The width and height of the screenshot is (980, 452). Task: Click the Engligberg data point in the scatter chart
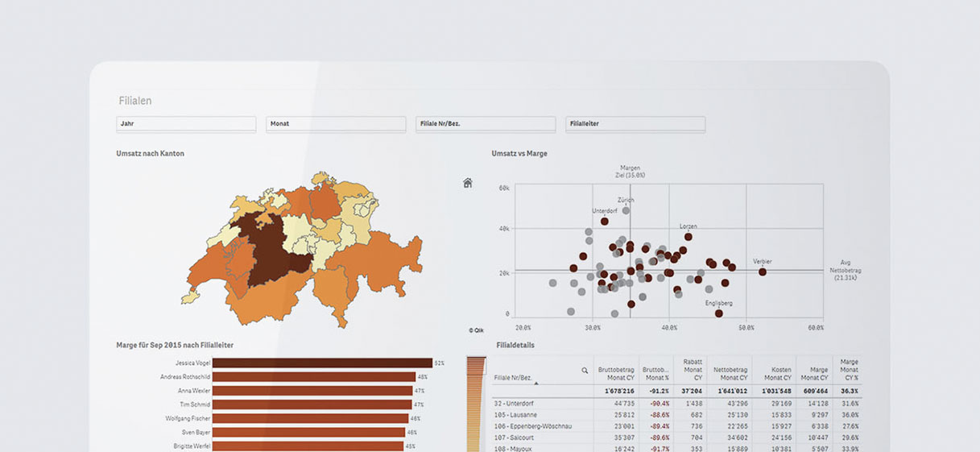(x=718, y=313)
